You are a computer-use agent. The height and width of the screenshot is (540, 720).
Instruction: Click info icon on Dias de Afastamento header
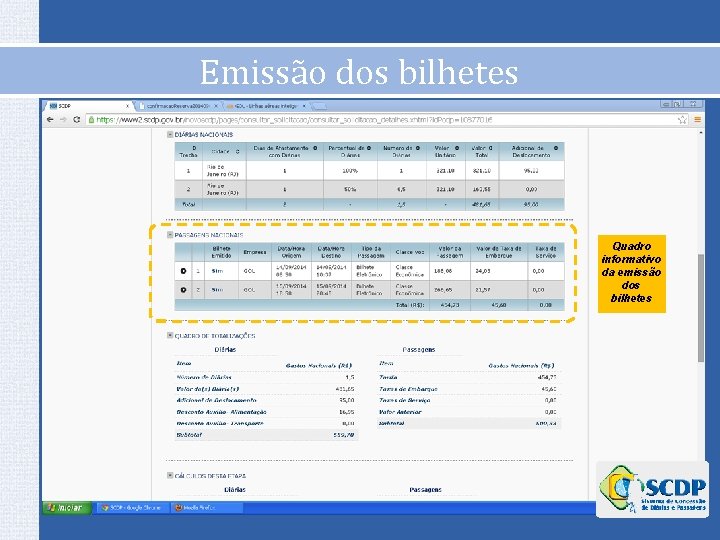[x=315, y=148]
